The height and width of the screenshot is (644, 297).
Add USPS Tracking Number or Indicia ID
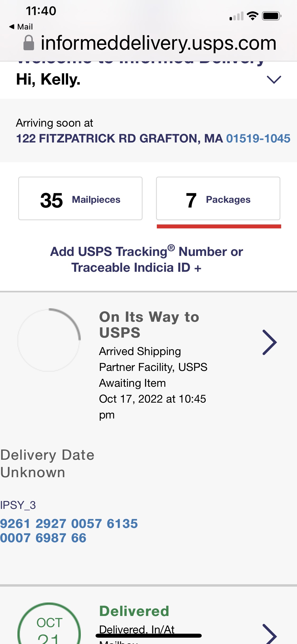(x=147, y=259)
